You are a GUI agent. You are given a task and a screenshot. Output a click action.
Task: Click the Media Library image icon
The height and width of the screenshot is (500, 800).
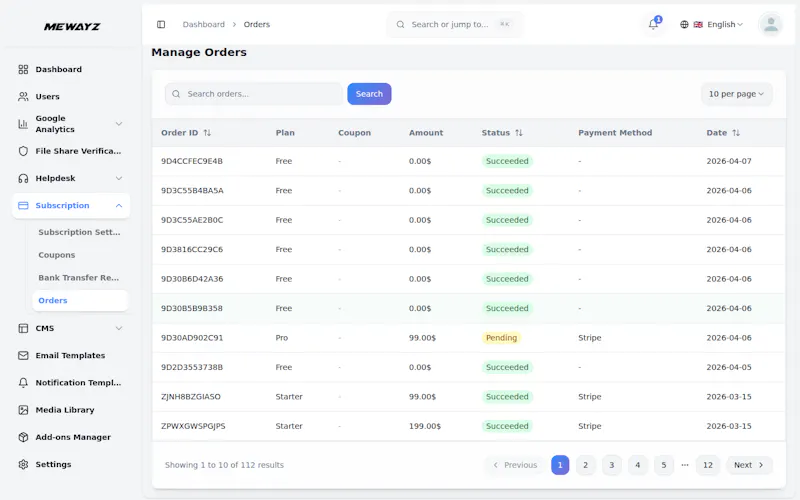[x=23, y=410]
